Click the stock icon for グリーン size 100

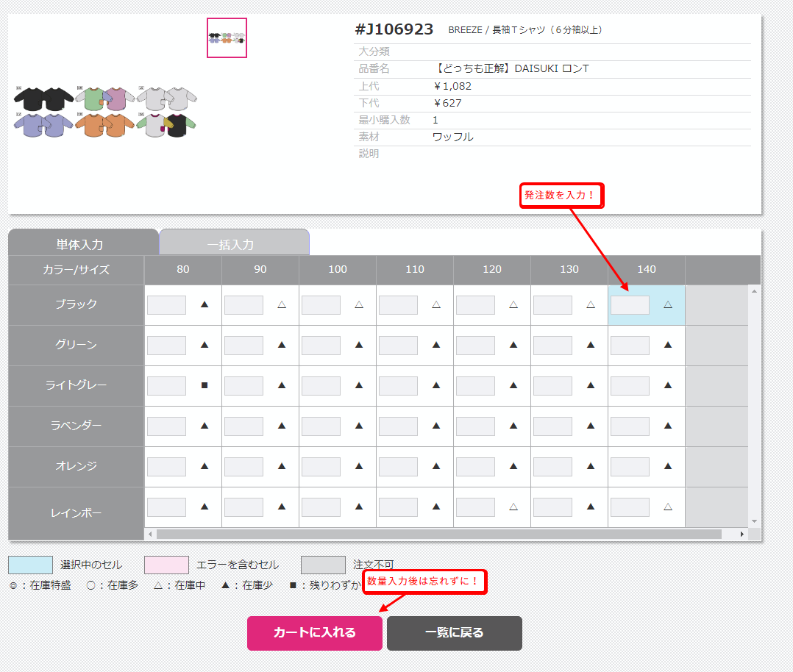coord(359,345)
